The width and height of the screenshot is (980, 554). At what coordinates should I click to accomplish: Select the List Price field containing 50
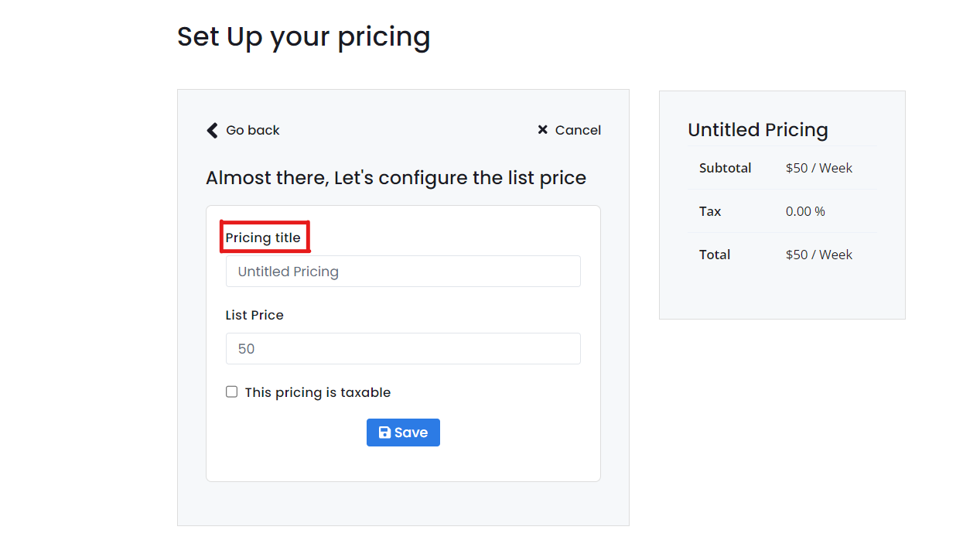coord(403,348)
